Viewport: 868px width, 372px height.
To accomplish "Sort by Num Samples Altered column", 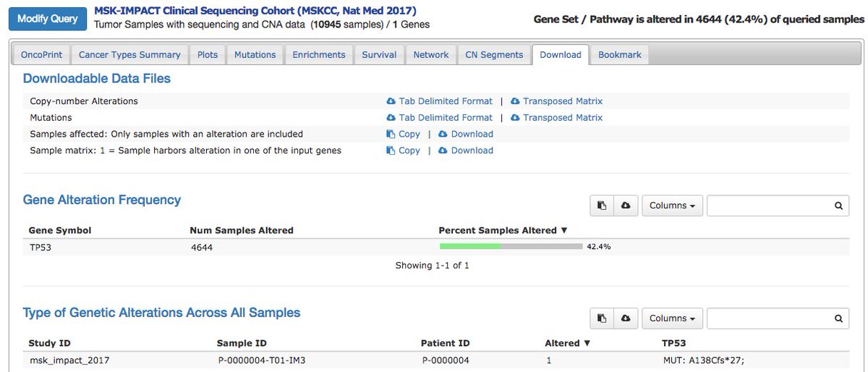I will tap(242, 231).
